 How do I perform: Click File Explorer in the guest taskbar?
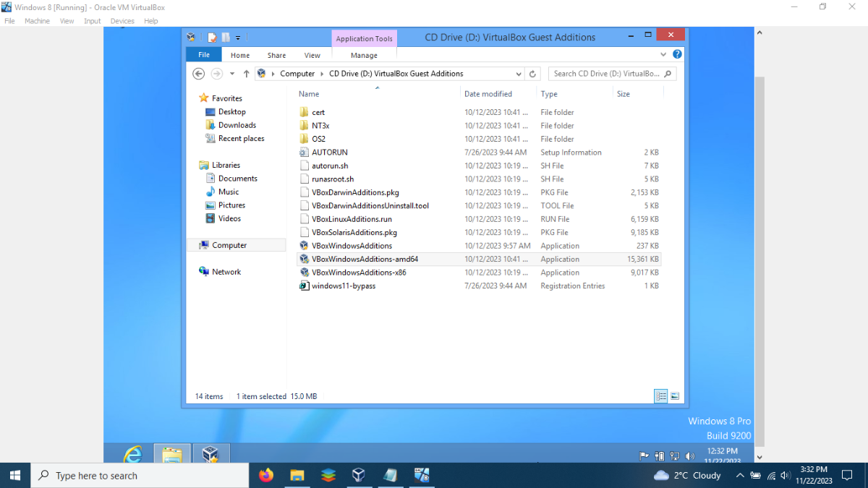click(172, 453)
